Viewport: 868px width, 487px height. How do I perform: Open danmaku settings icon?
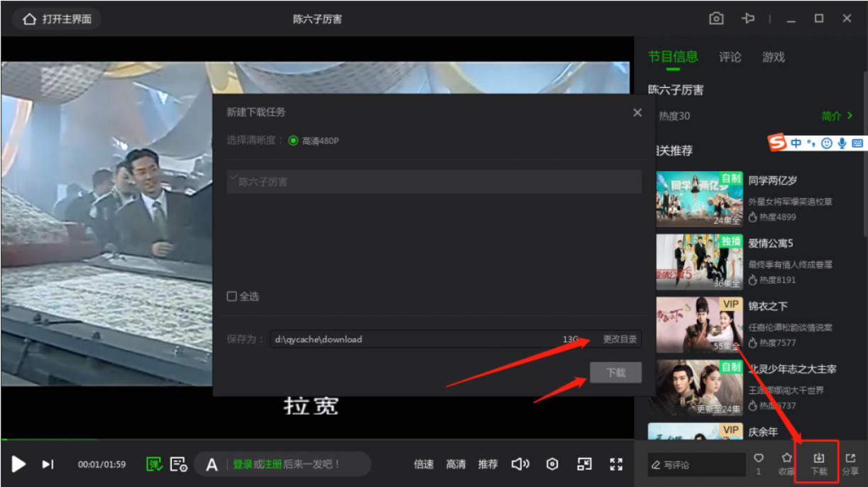coord(179,464)
